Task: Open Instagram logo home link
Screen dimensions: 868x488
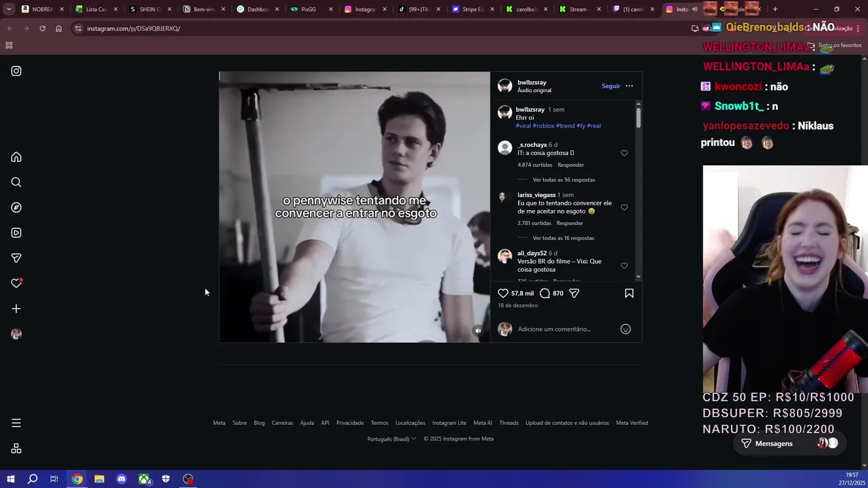Action: tap(16, 71)
